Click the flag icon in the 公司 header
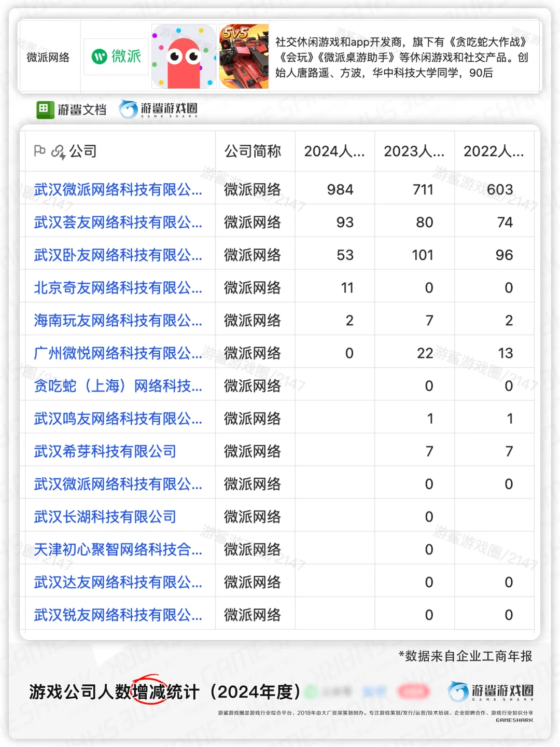Image resolution: width=560 pixels, height=747 pixels. 39,151
